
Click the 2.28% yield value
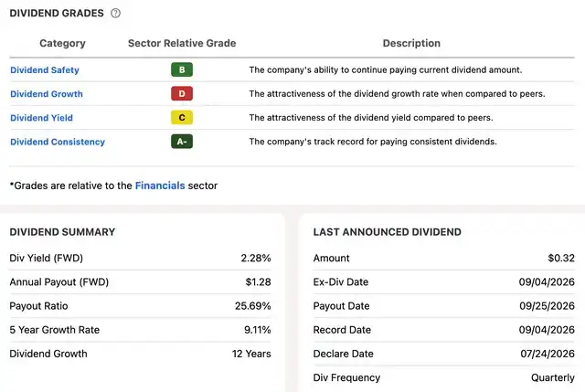coord(256,258)
